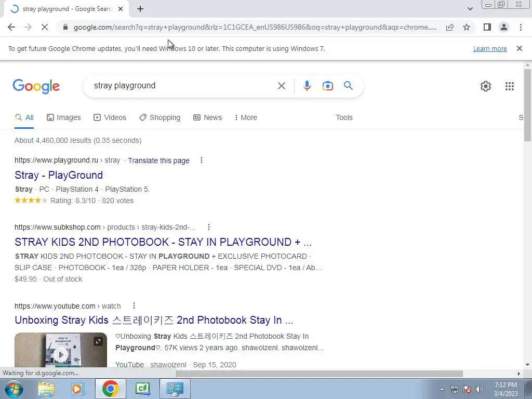This screenshot has height=399, width=532.
Task: Open options for the youtube.com result
Action: click(x=134, y=305)
